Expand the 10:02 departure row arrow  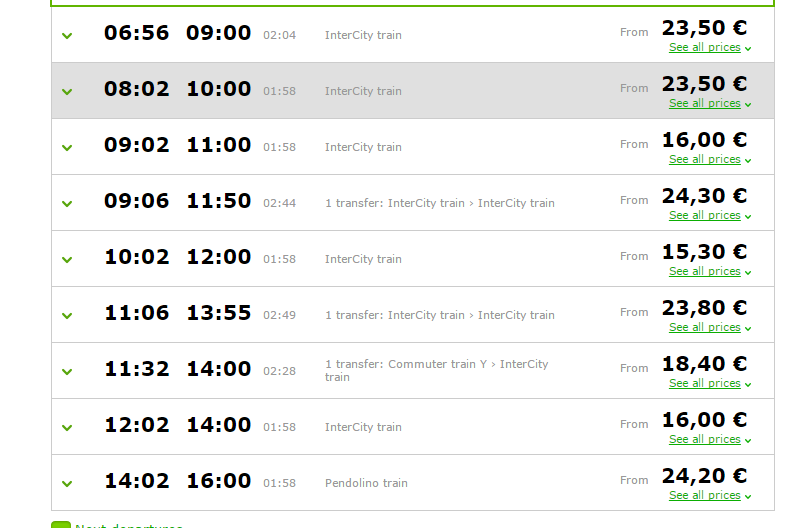[x=67, y=260]
